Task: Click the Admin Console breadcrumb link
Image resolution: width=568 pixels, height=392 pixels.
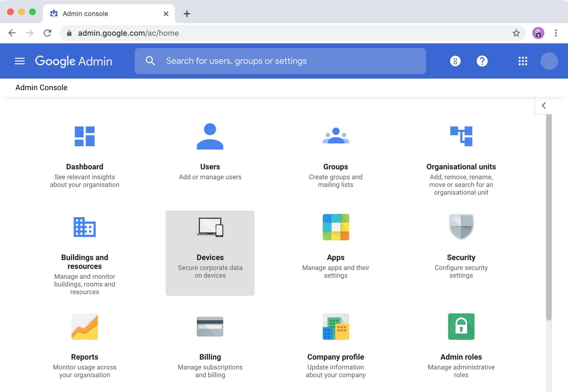Action: coord(42,87)
